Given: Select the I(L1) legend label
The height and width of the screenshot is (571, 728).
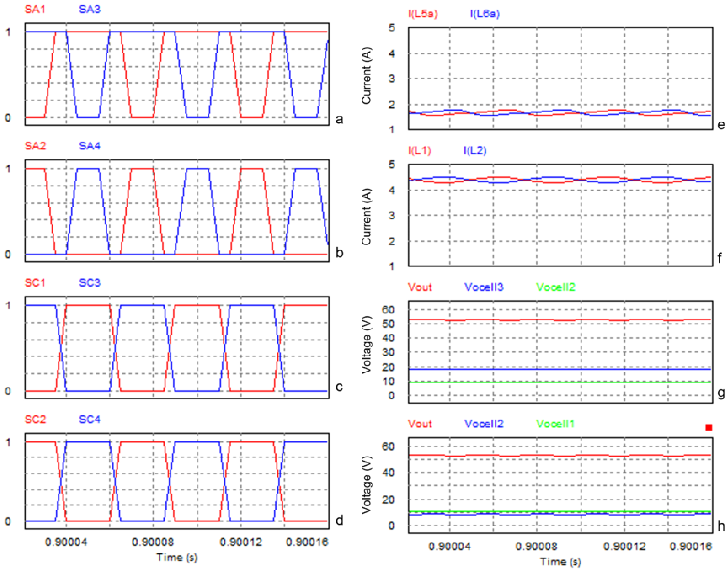Looking at the screenshot, I should [419, 150].
